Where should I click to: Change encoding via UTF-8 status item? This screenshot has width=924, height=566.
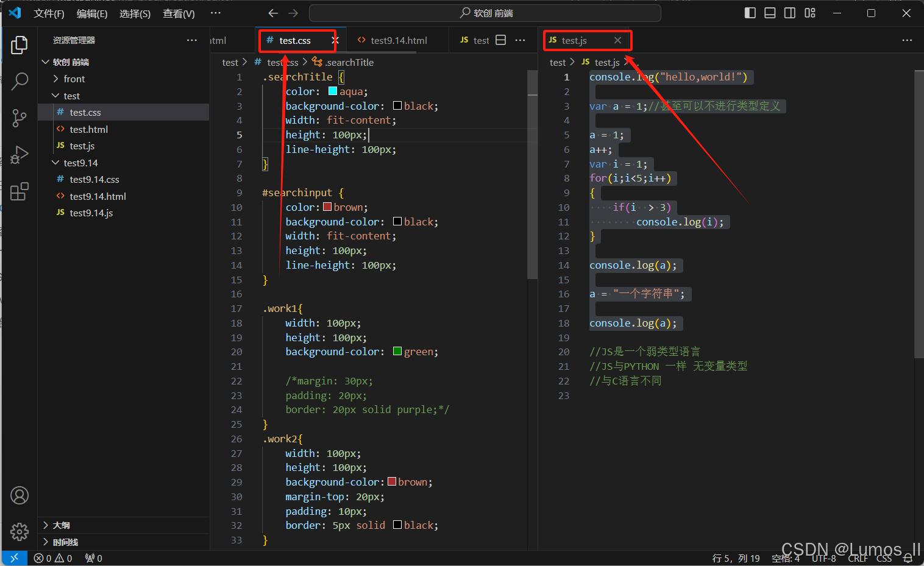coord(824,558)
